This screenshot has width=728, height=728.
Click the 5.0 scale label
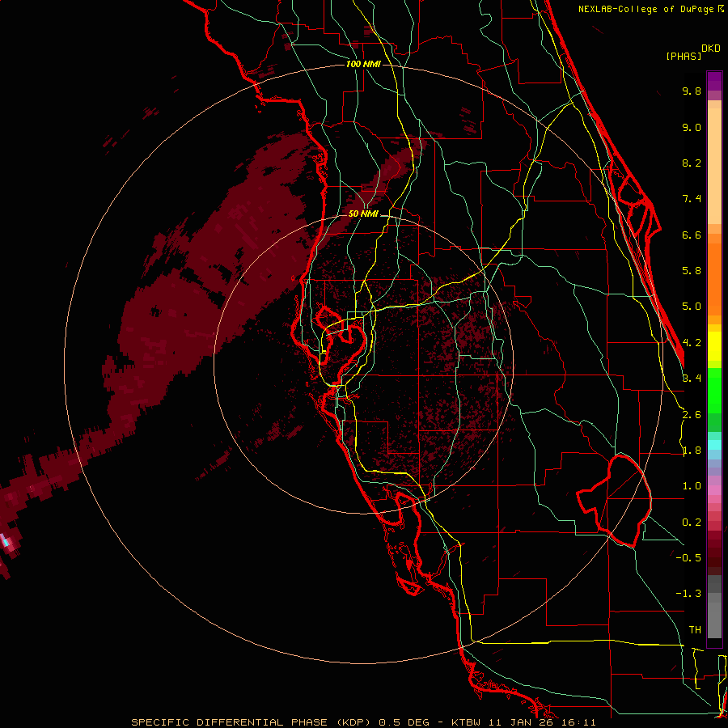click(692, 307)
